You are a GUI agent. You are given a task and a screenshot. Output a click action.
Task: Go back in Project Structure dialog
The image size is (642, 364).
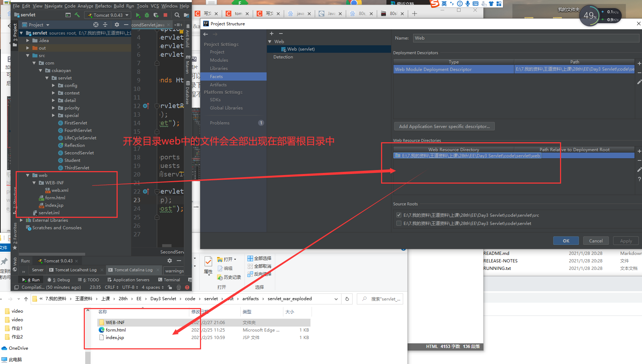[206, 34]
